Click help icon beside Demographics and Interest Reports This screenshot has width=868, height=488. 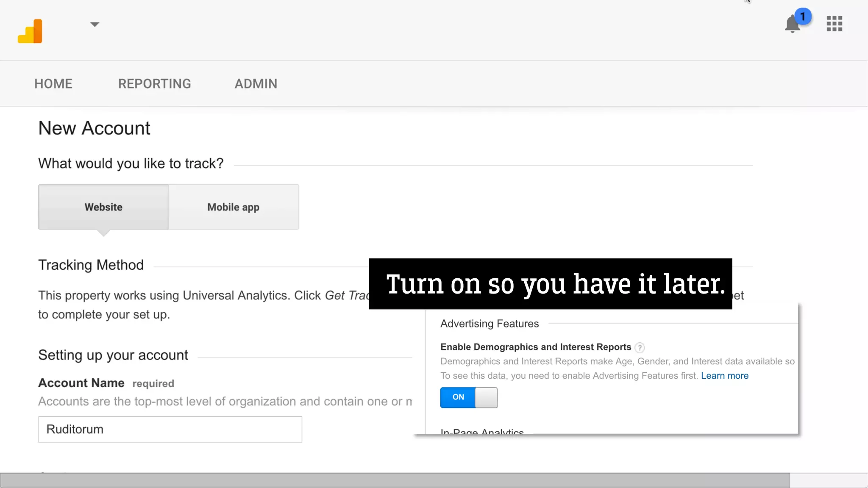point(640,348)
